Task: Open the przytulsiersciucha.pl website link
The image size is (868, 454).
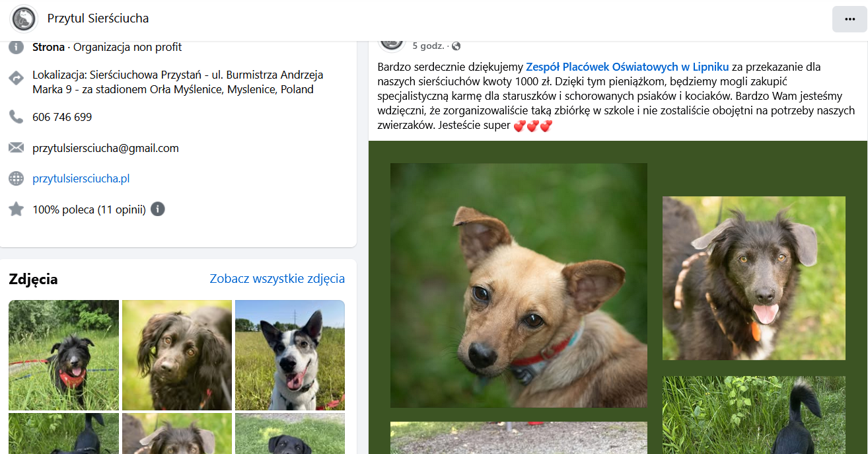Action: pyautogui.click(x=81, y=178)
